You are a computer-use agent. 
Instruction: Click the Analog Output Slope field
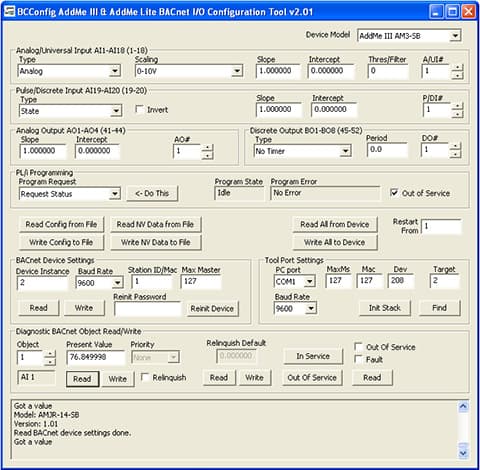[x=43, y=151]
